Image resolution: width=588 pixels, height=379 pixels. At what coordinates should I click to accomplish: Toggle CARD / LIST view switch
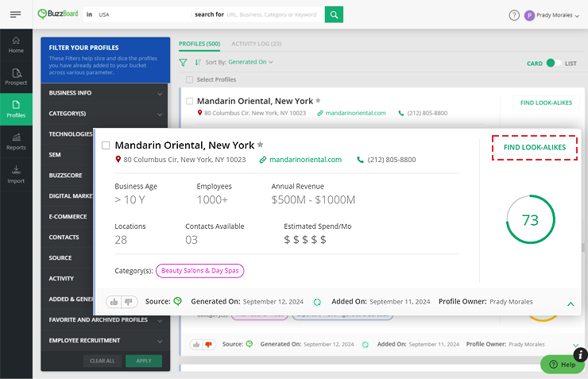[554, 63]
